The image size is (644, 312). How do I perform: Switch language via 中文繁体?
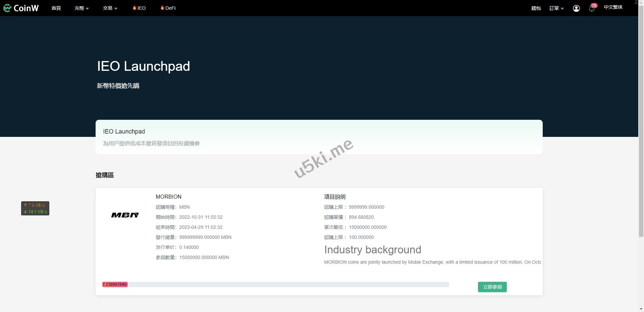tap(613, 7)
